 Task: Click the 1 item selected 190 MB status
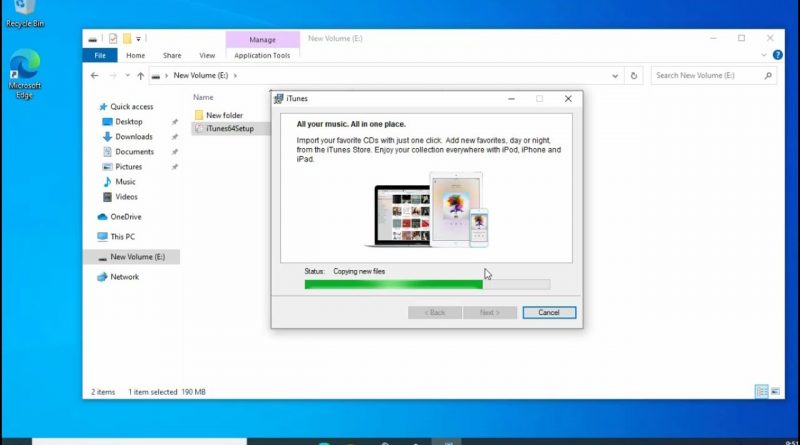point(167,392)
